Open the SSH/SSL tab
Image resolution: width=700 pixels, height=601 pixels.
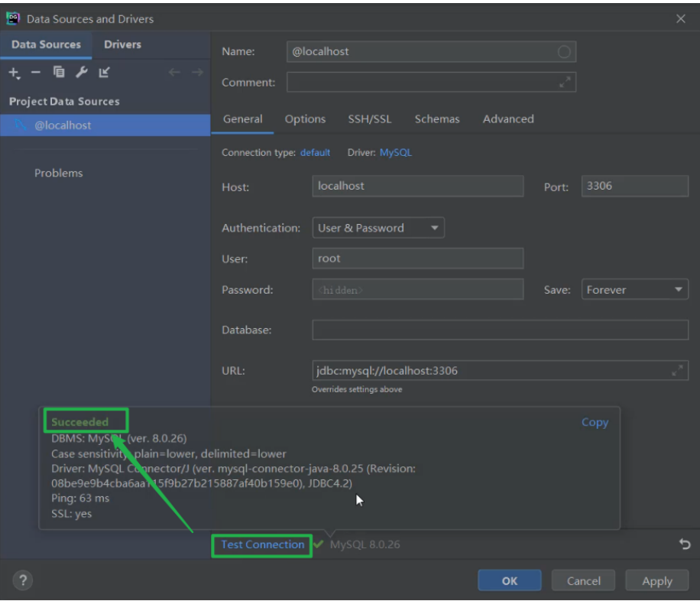(x=369, y=119)
